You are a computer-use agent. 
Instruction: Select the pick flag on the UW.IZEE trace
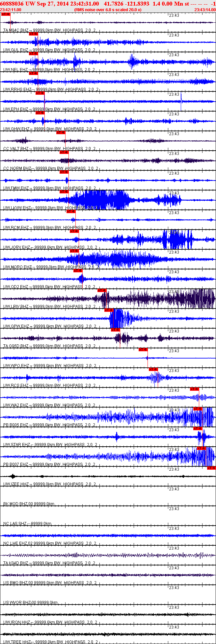tap(211, 468)
